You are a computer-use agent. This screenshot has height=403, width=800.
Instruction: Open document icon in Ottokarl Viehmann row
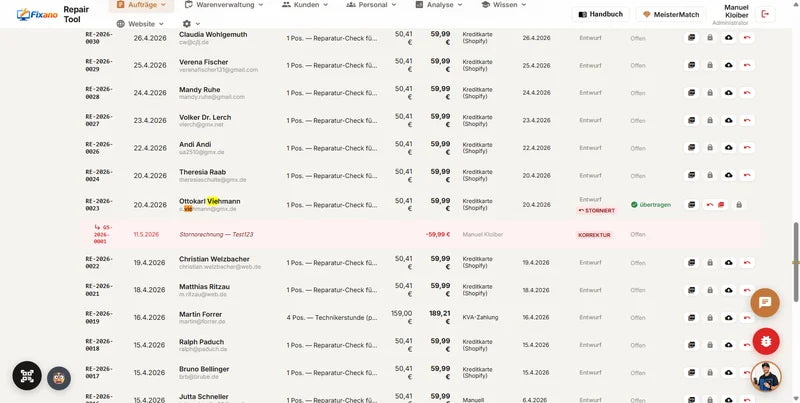tap(691, 205)
